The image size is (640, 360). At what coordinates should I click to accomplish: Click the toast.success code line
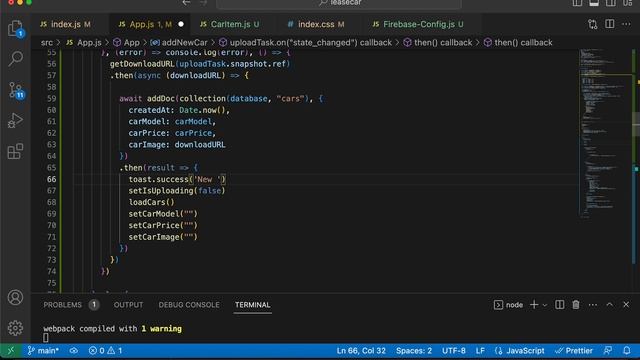pyautogui.click(x=177, y=179)
